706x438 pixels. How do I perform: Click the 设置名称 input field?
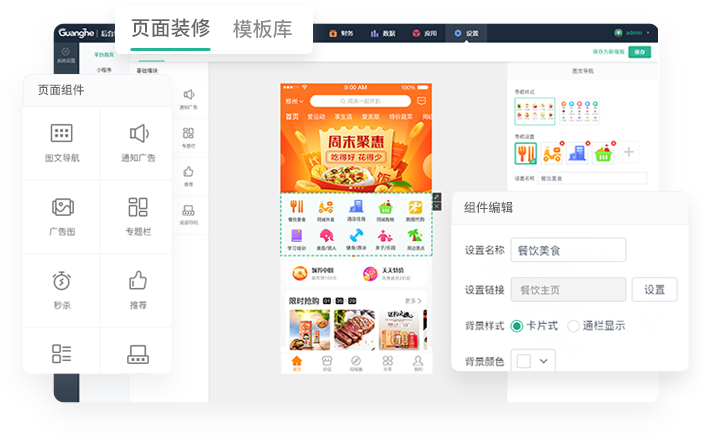coord(567,250)
